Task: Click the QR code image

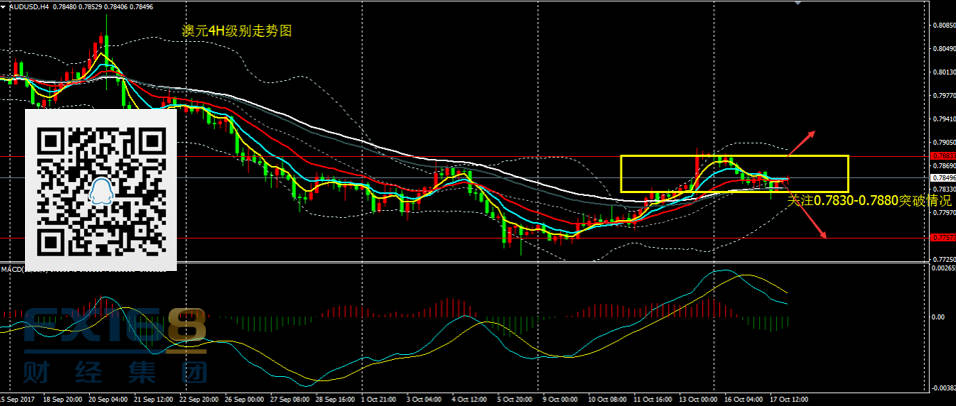Action: [101, 190]
